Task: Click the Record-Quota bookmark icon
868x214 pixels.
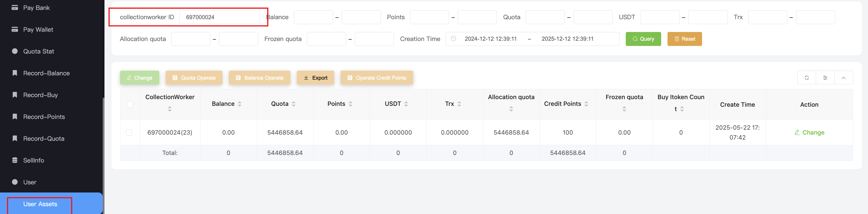Action: 15,138
